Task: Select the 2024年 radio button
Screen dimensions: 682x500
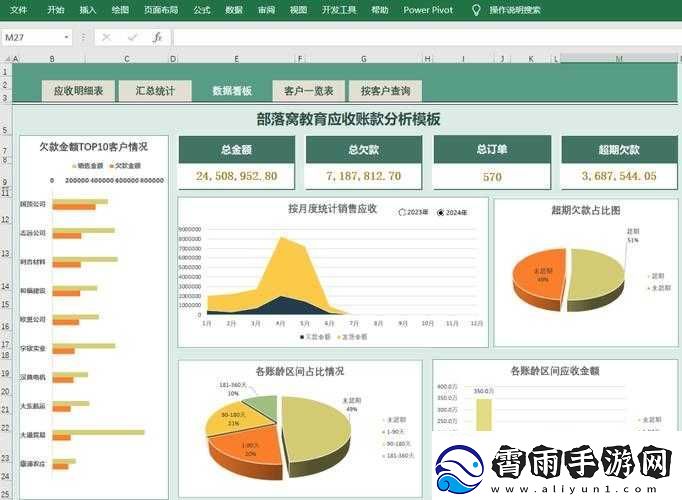Action: [440, 213]
